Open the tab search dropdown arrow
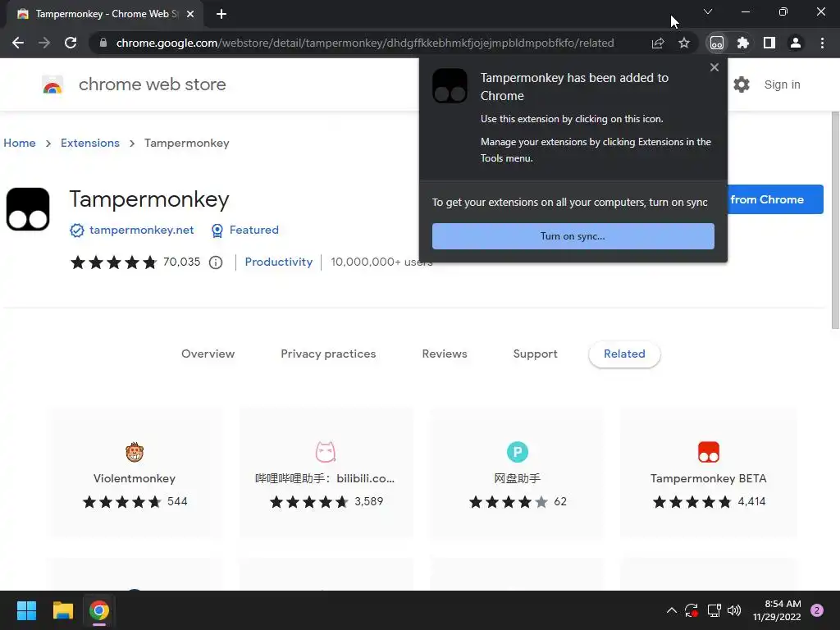 [708, 11]
